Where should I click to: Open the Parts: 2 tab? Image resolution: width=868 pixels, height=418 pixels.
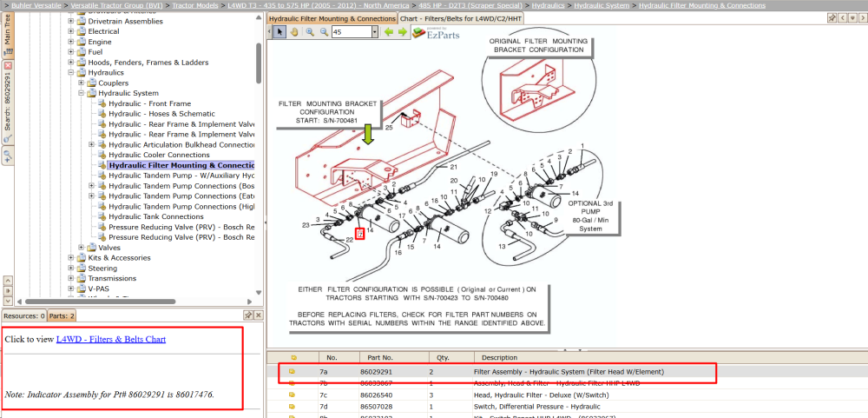(x=62, y=315)
